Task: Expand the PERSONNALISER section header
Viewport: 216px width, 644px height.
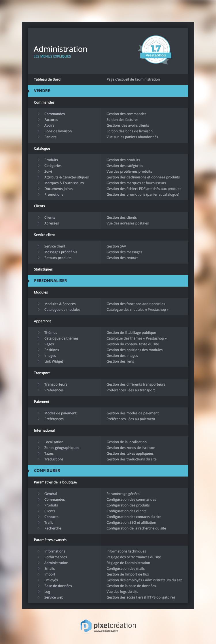Action: 108,281
